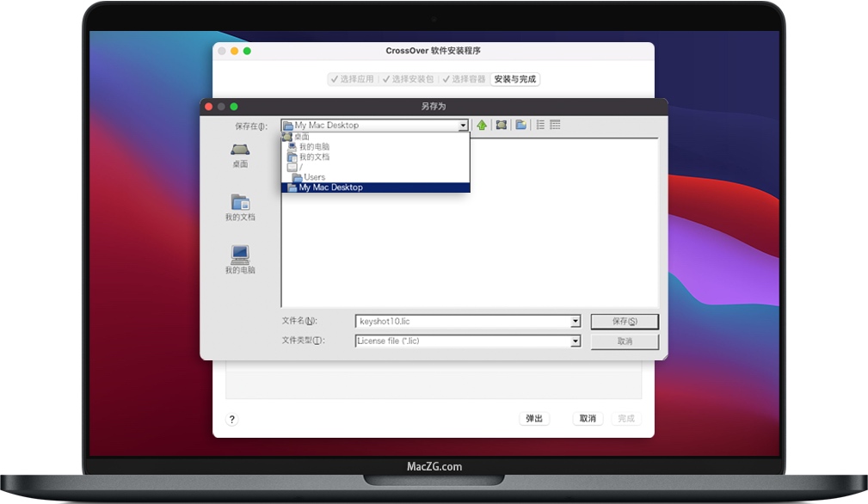Open 桌面 shortcut in left sidebar

coord(240,155)
